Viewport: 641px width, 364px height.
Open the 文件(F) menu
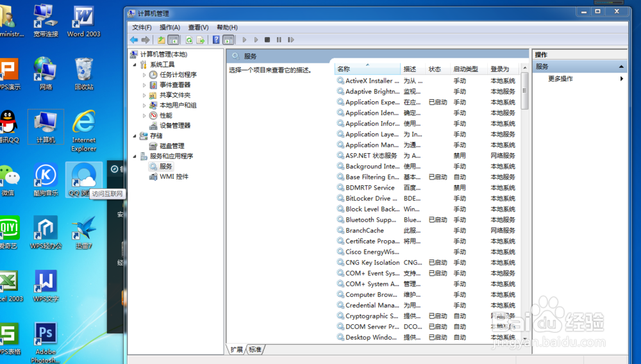pyautogui.click(x=142, y=28)
